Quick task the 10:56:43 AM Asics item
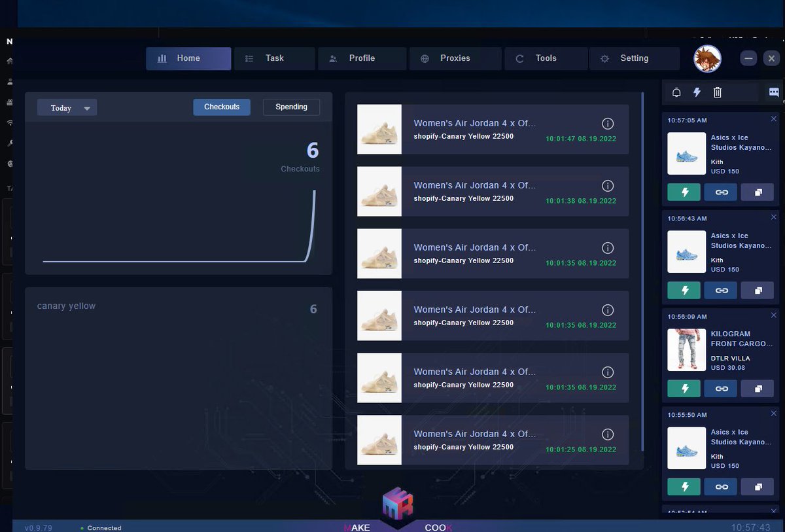Image resolution: width=785 pixels, height=532 pixels. click(684, 291)
